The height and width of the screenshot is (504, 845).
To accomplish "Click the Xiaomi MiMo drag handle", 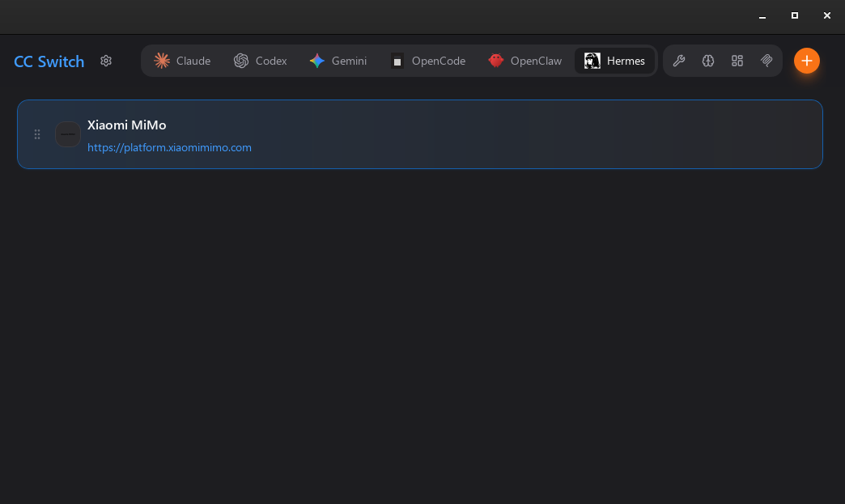I will [x=37, y=134].
